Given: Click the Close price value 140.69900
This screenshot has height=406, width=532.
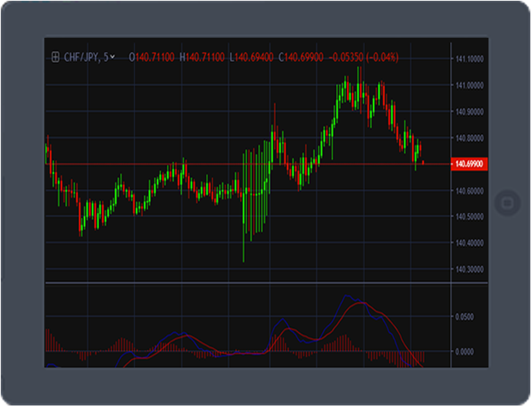Looking at the screenshot, I should (304, 57).
